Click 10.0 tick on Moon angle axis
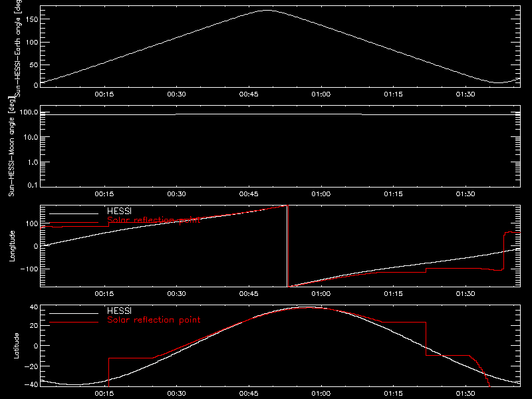Viewport: 532px width, 399px height. 31,137
